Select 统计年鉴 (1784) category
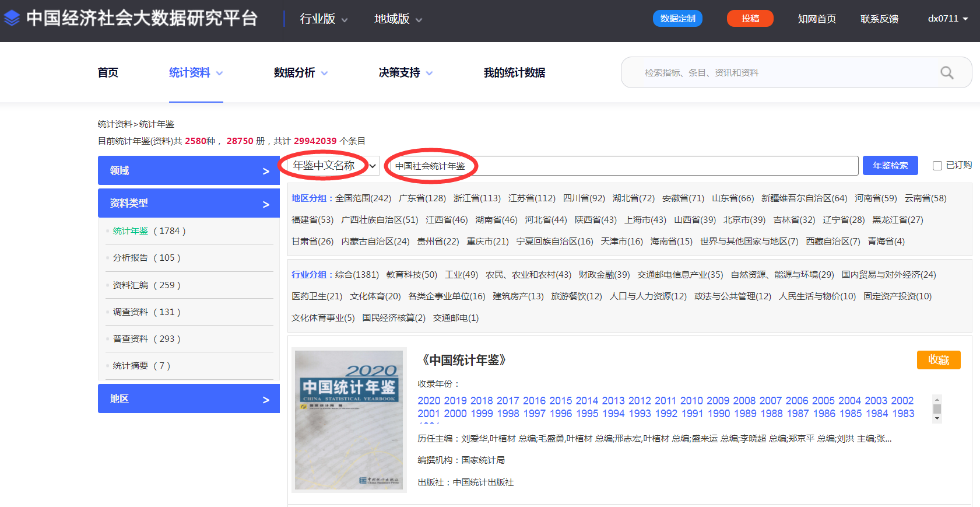This screenshot has width=980, height=507. [149, 231]
